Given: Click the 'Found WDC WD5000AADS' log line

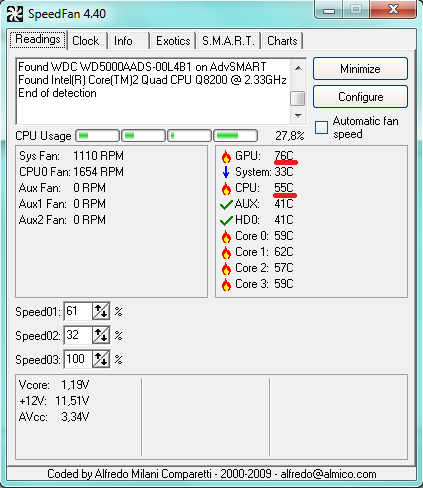Looking at the screenshot, I should click(142, 67).
